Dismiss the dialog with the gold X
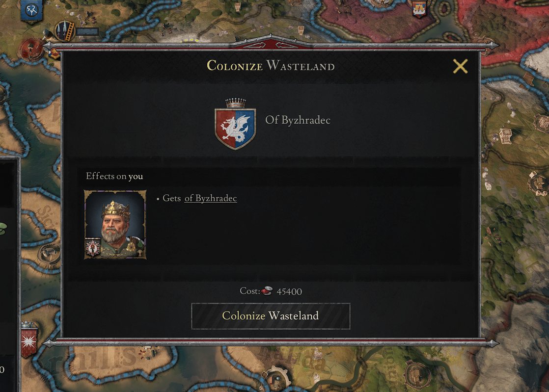Screen dimensions: 549x392 click(x=460, y=66)
